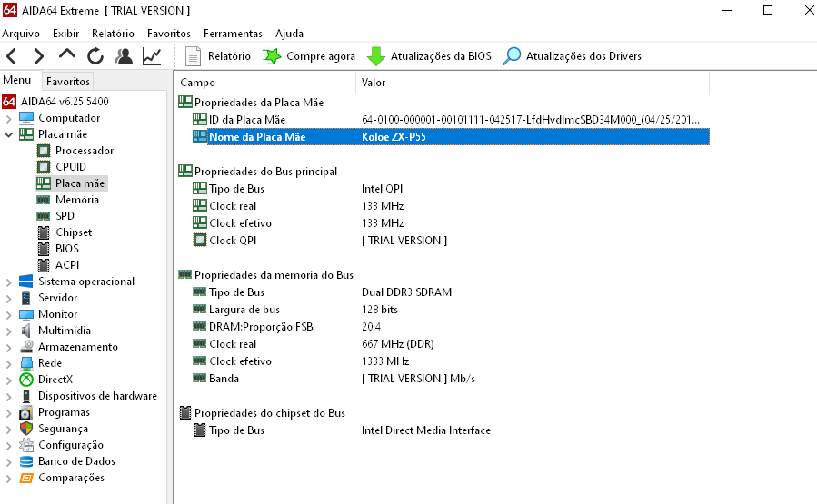The width and height of the screenshot is (817, 504).
Task: Click the Relatório toolbar button
Action: click(218, 56)
